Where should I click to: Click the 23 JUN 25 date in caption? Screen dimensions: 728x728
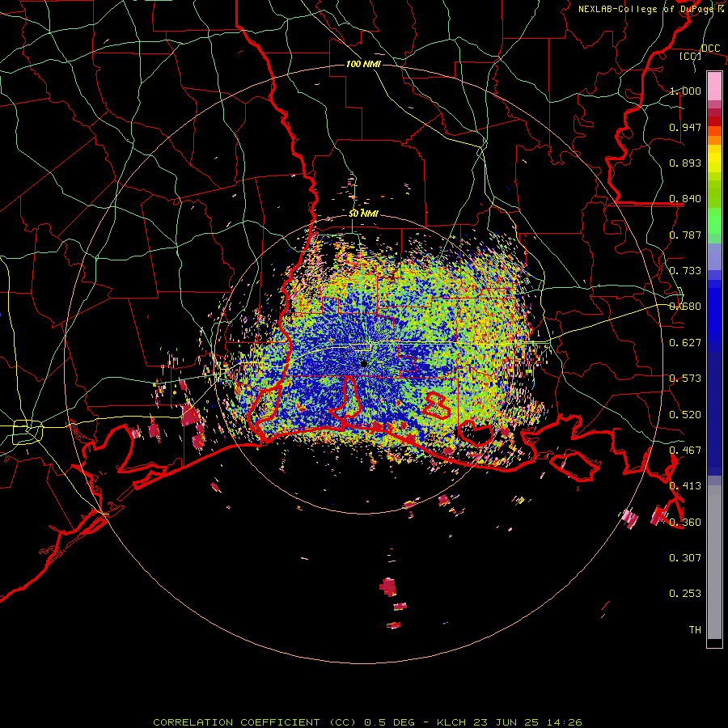click(x=506, y=722)
